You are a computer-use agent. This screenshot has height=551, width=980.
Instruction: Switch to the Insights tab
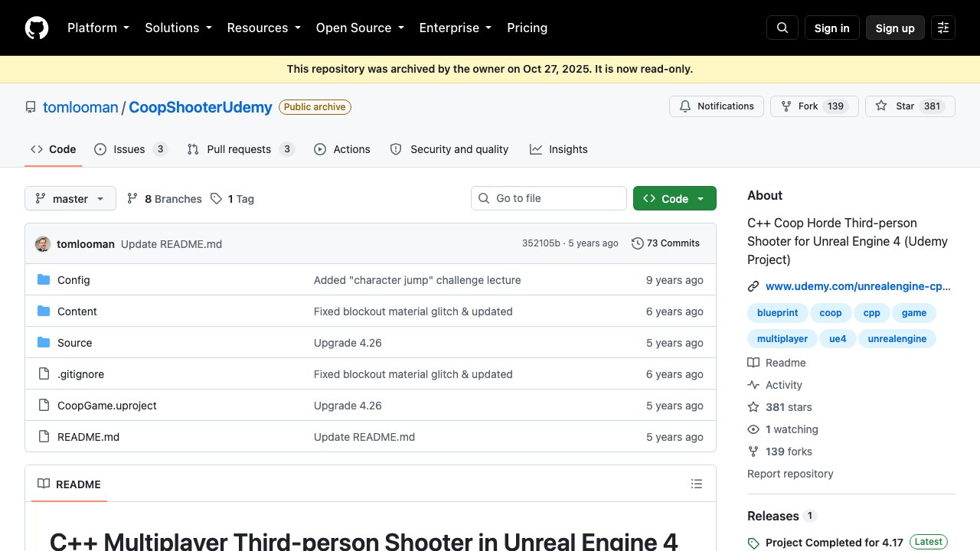pyautogui.click(x=559, y=149)
